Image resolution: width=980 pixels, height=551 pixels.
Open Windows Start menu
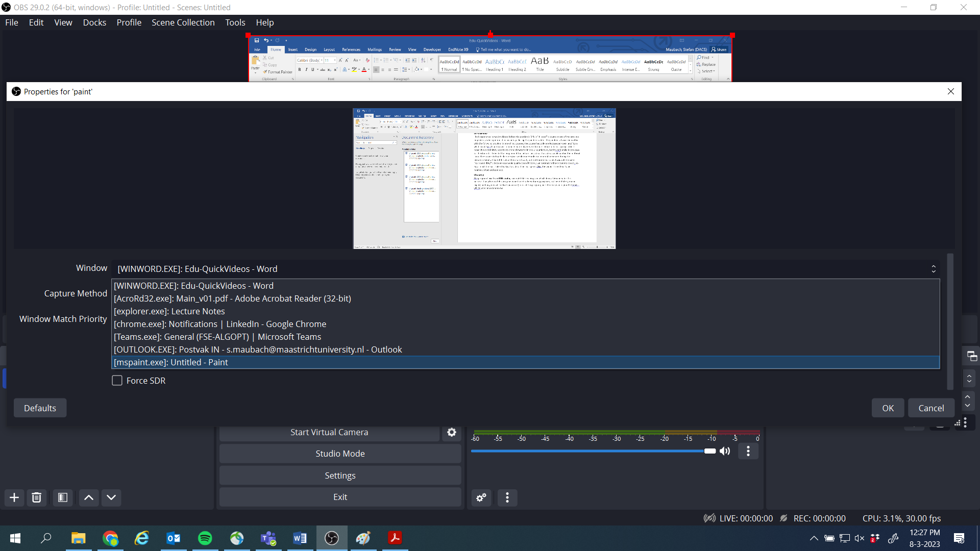click(x=15, y=538)
